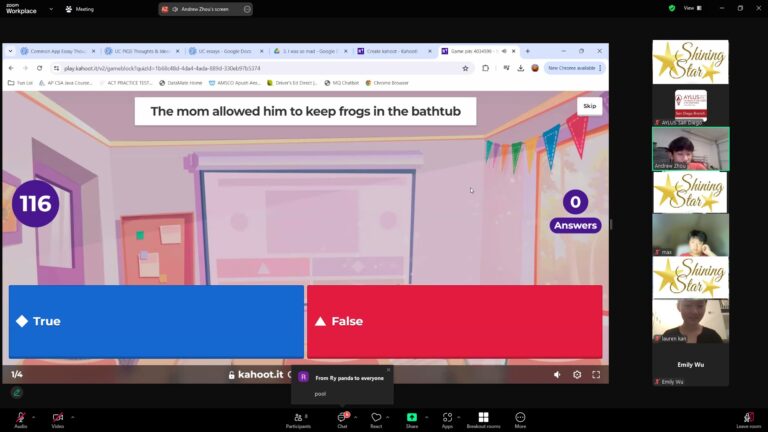Expand the audio options arrow beside Audio
The image size is (768, 432).
[34, 417]
